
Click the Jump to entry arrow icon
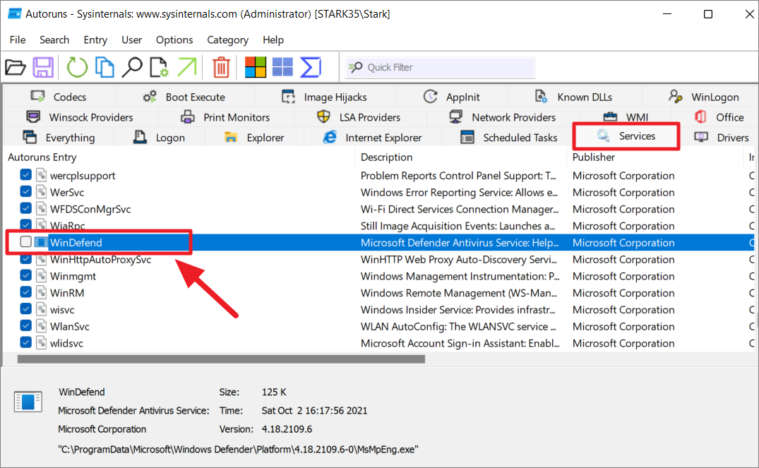pyautogui.click(x=187, y=67)
